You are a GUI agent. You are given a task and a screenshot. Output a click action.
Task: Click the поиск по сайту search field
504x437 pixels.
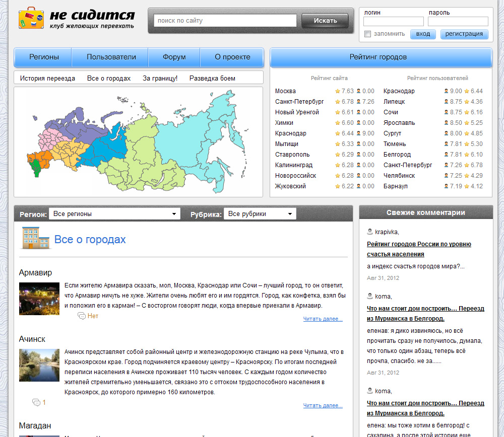pos(225,21)
